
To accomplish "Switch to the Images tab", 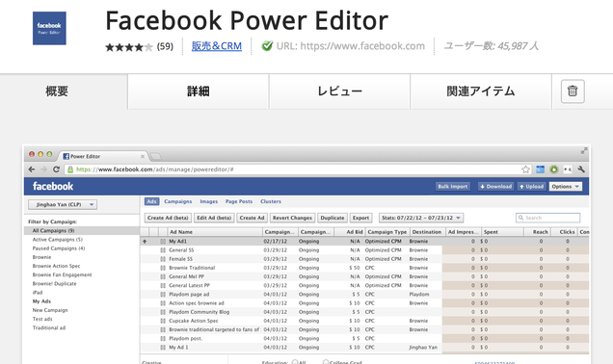I will tap(209, 201).
